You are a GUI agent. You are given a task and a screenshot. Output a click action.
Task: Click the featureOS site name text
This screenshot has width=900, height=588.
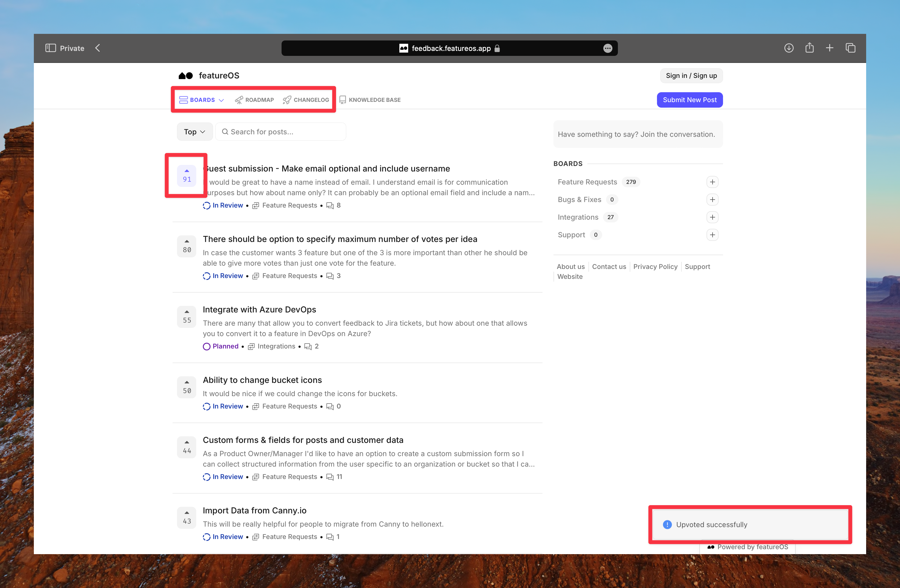[x=219, y=76]
